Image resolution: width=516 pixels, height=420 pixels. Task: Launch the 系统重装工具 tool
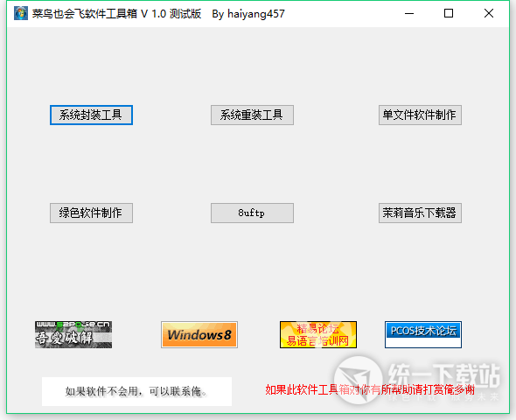point(252,115)
